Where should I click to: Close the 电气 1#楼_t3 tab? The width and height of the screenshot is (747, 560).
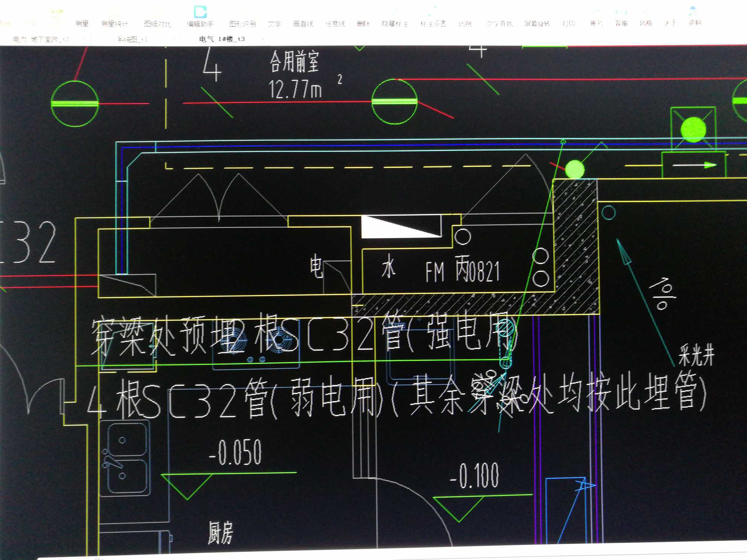(x=263, y=39)
